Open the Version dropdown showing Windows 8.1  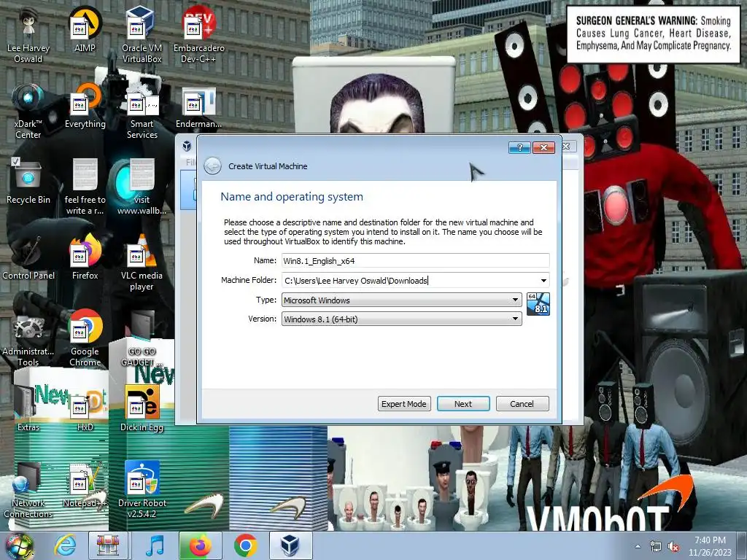(402, 319)
